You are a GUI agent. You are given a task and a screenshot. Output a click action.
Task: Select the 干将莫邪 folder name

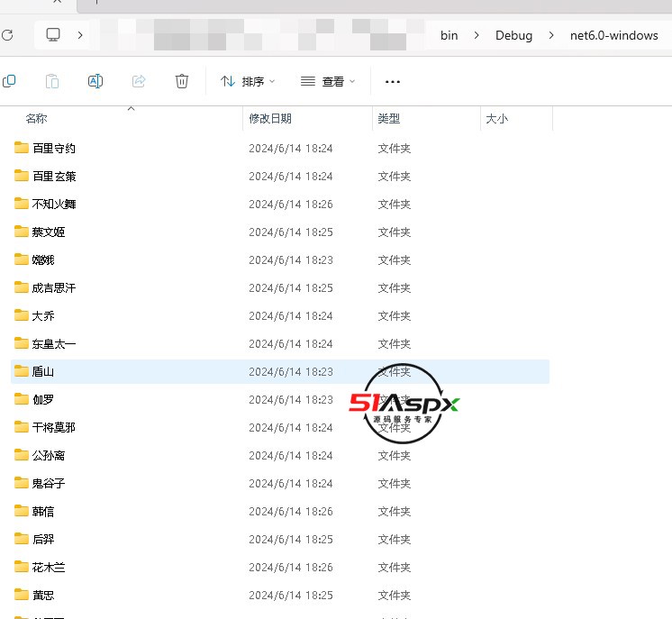coord(54,427)
